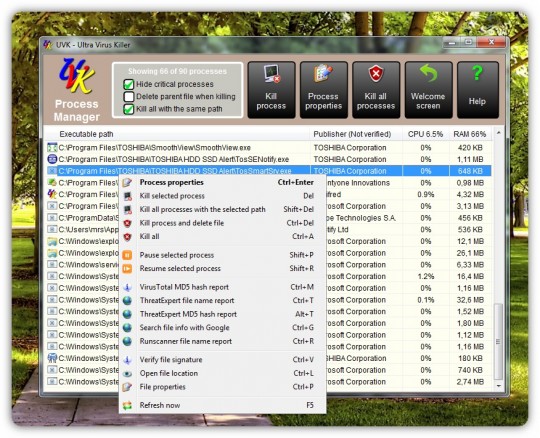
Task: Click the red shield icon beside Kill all
Action: click(x=127, y=237)
